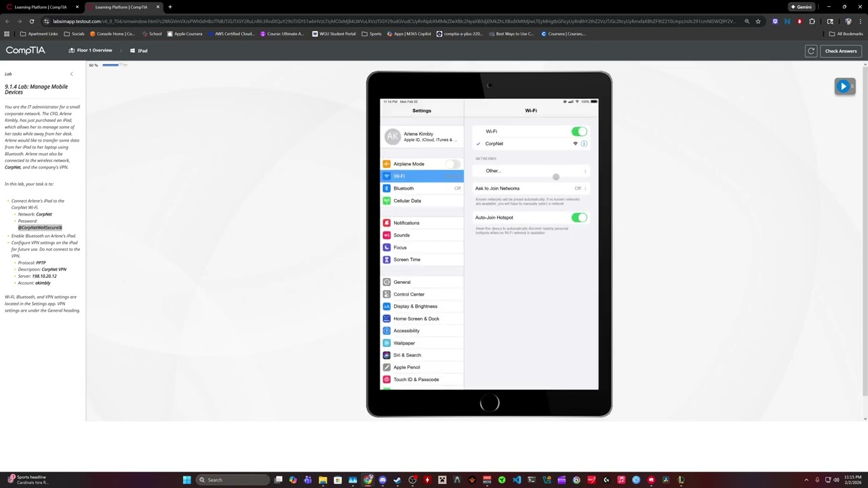
Task: Tap the Control Center icon
Action: [x=387, y=294]
